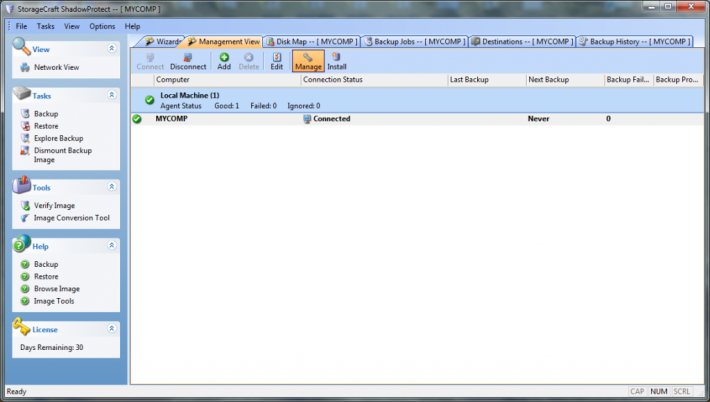The height and width of the screenshot is (402, 710).
Task: Click the Backup icon under Tasks
Action: pos(25,114)
